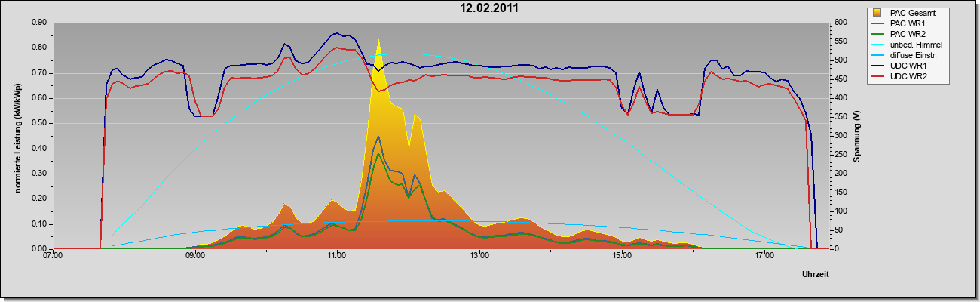This screenshot has height=302, width=980.
Task: Click the 0.40 left axis value
Action: 39,149
